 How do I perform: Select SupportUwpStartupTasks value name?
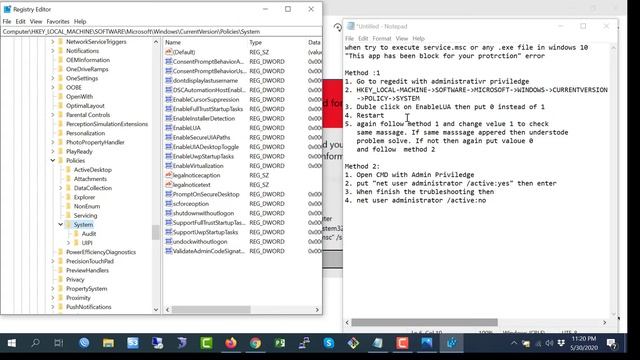click(x=205, y=232)
